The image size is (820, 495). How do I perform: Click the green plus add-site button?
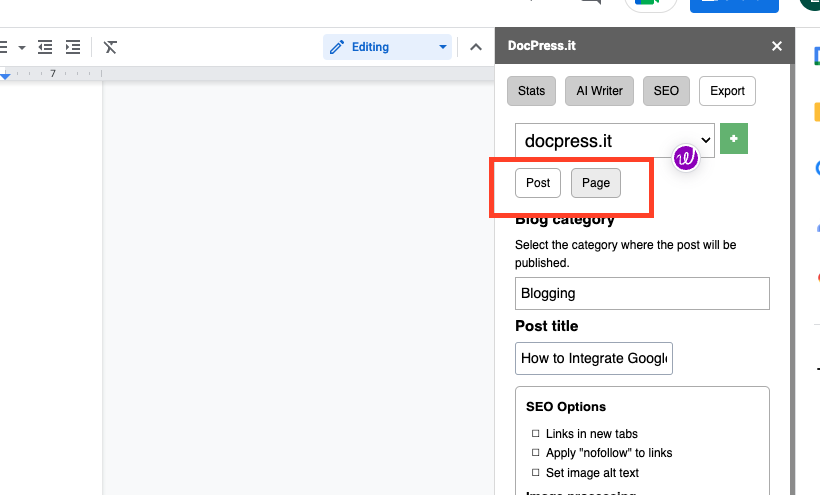pos(734,139)
